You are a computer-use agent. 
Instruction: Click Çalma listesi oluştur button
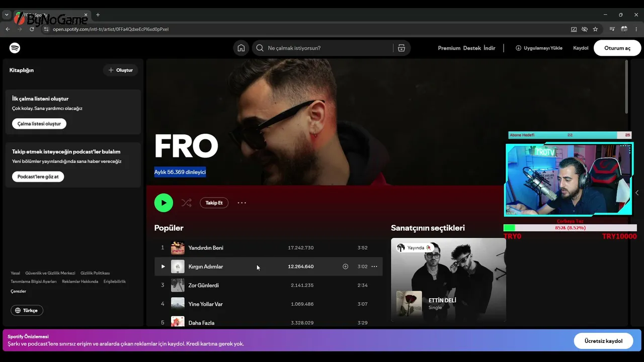pyautogui.click(x=39, y=124)
